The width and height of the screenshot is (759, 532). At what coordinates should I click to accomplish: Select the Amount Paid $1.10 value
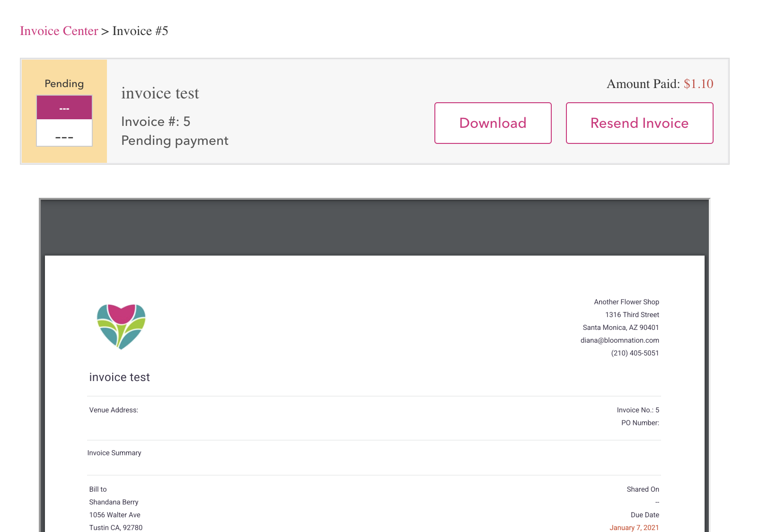tap(698, 84)
